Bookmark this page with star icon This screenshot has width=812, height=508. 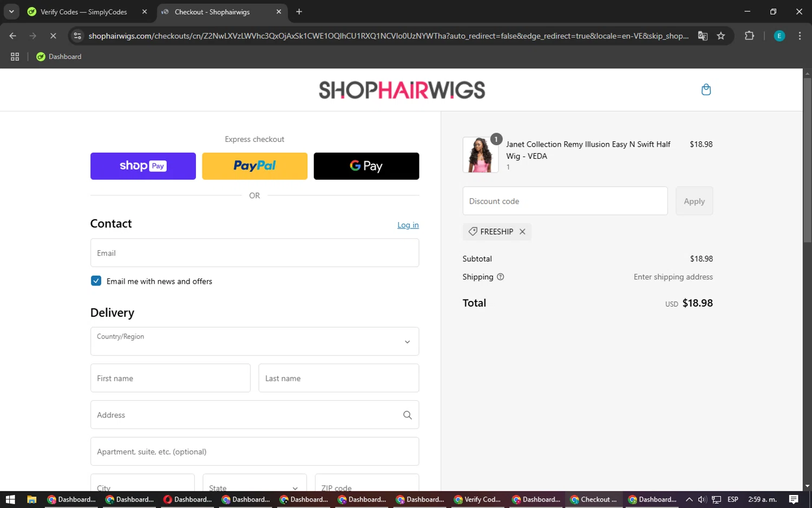(721, 36)
